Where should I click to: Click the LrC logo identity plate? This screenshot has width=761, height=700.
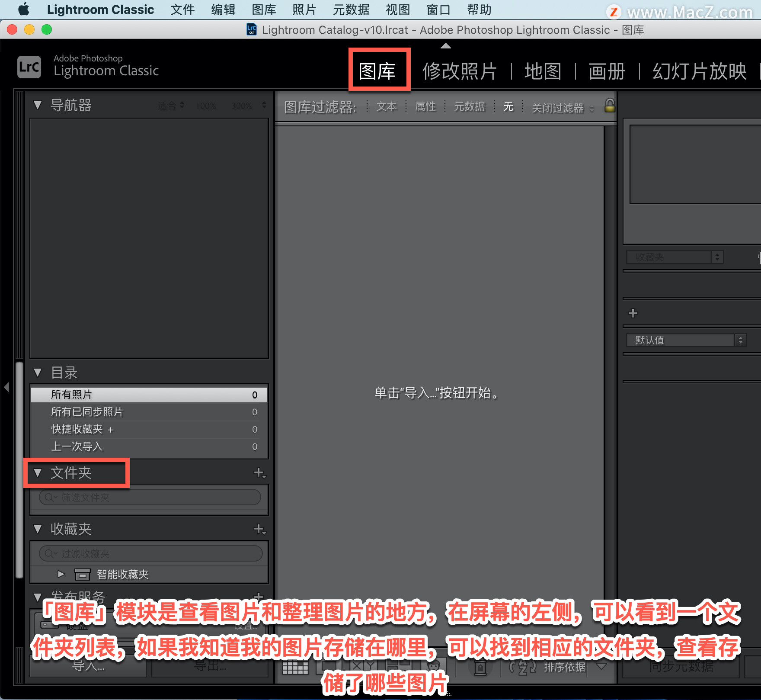click(x=29, y=67)
